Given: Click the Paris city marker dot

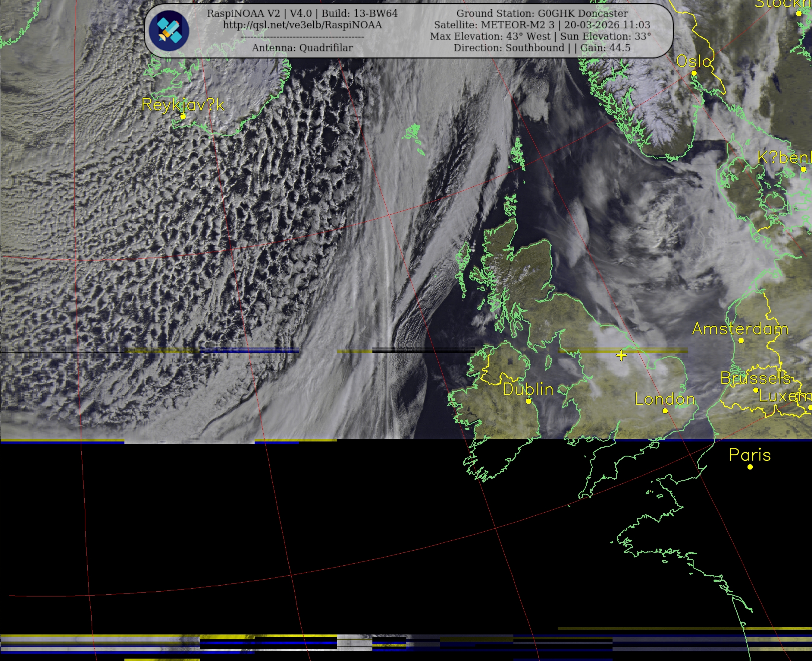Looking at the screenshot, I should tap(750, 467).
